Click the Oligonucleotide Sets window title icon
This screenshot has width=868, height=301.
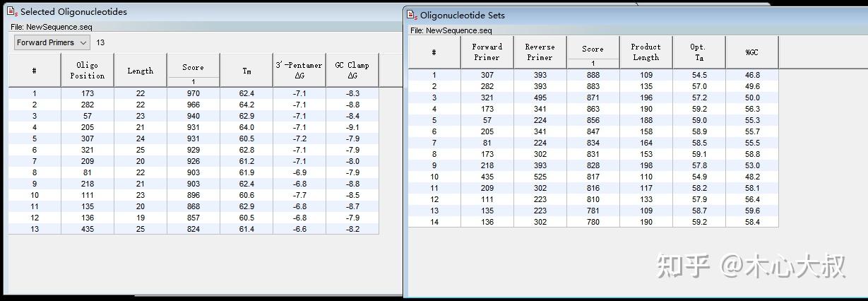(x=412, y=15)
